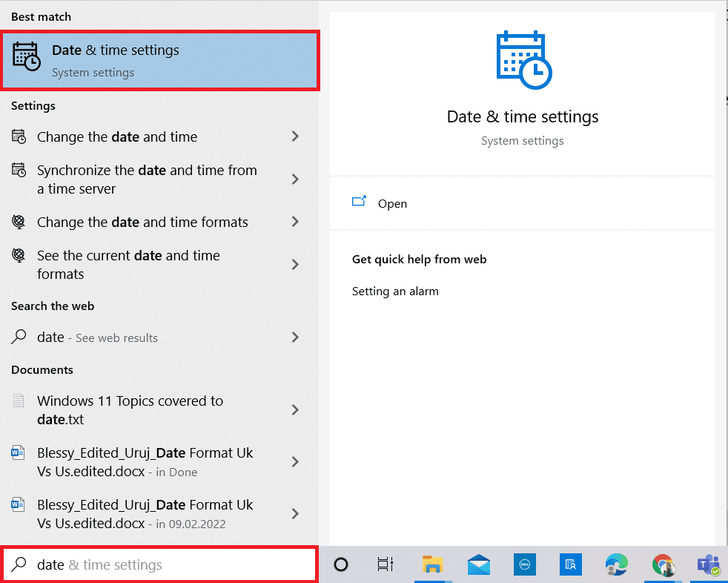Click the clock icon beside Change the date and time
This screenshot has height=583, width=728.
19,136
